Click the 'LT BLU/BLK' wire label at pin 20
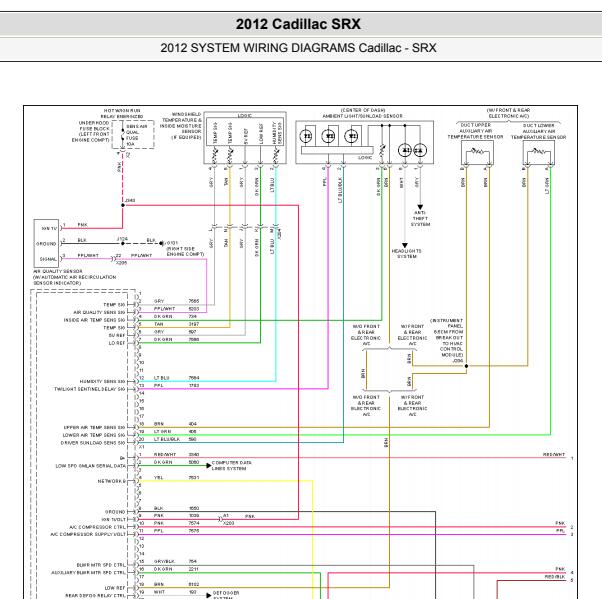Viewport: 602px width, 599px height. coord(167,439)
